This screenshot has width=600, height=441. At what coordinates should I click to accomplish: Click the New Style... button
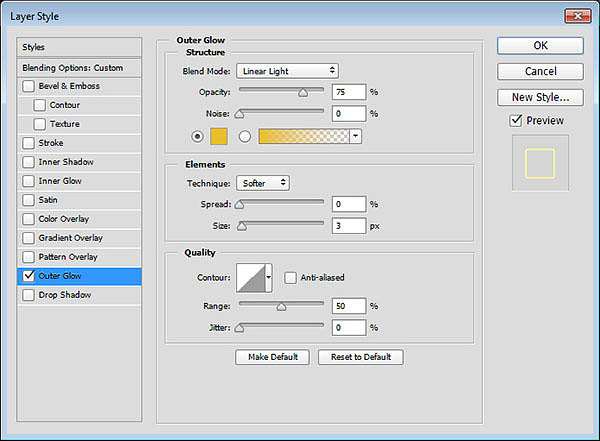[x=540, y=97]
